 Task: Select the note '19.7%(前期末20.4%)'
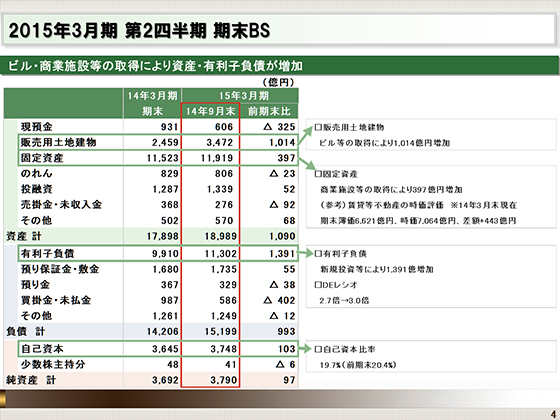point(358,365)
